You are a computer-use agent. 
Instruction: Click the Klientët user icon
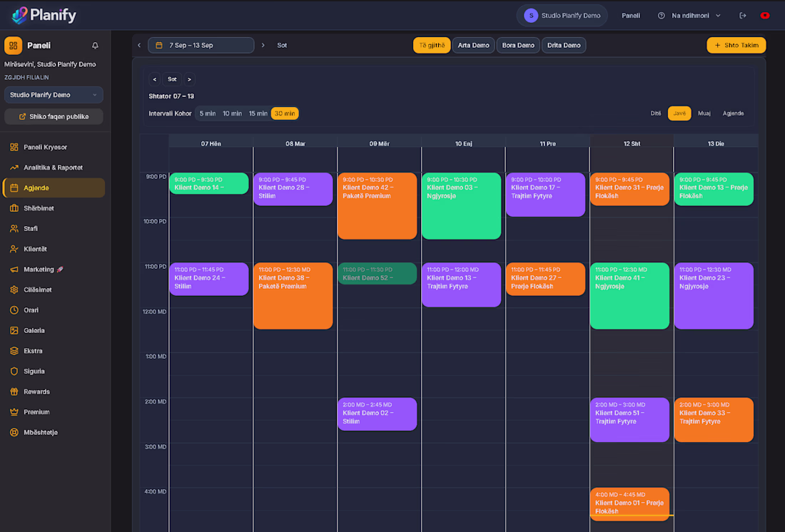[x=14, y=249]
